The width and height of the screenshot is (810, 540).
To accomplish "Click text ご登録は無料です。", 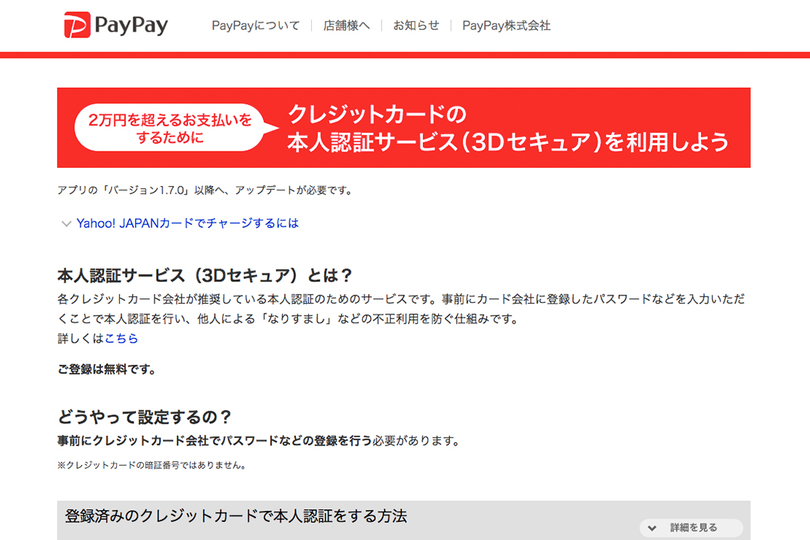I will [106, 369].
